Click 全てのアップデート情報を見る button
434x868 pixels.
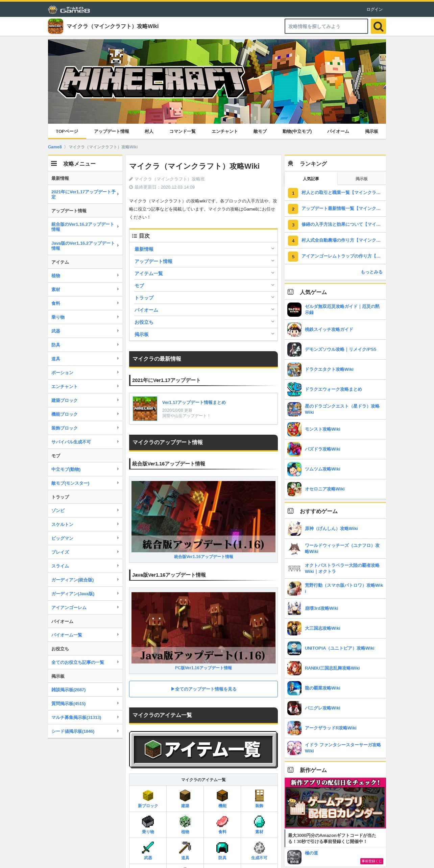click(x=203, y=689)
